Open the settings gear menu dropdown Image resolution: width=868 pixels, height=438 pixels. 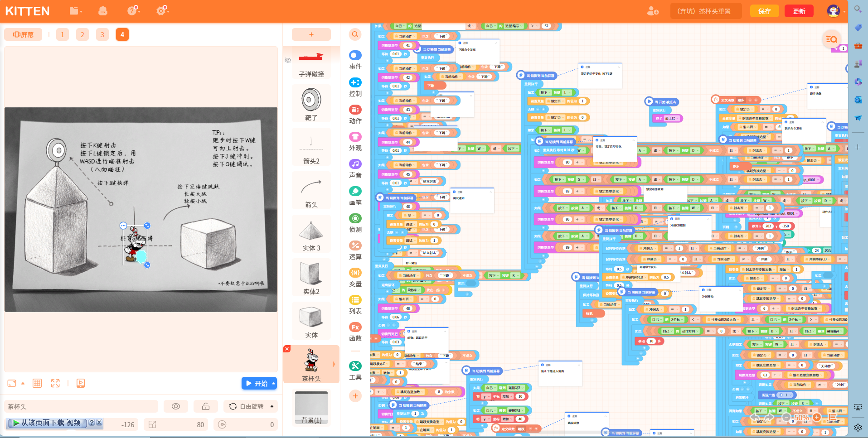pyautogui.click(x=162, y=10)
